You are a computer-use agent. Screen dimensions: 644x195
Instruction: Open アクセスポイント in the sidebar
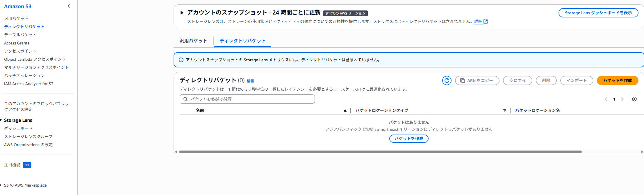click(20, 51)
